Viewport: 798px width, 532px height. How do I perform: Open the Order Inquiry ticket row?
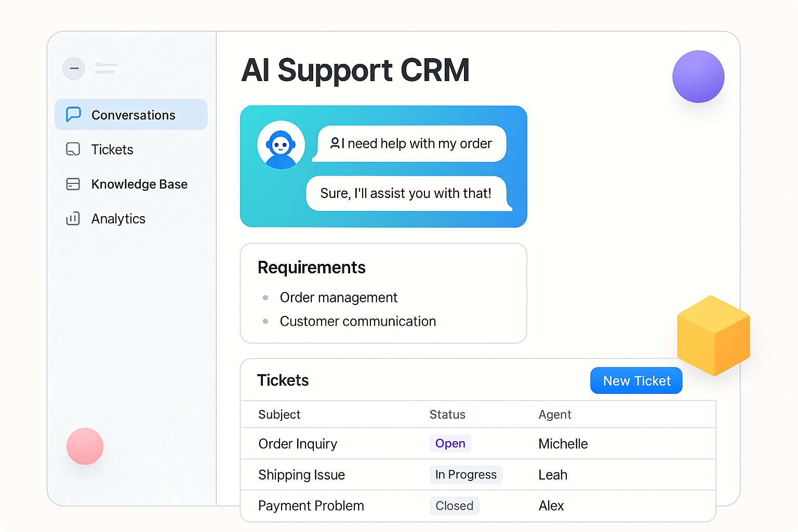298,444
